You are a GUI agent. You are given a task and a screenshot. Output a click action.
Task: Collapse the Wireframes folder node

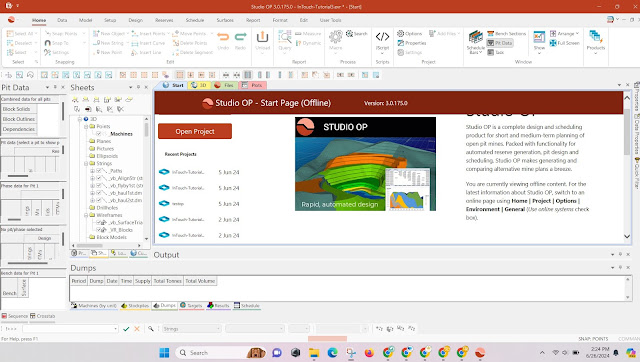tap(86, 215)
